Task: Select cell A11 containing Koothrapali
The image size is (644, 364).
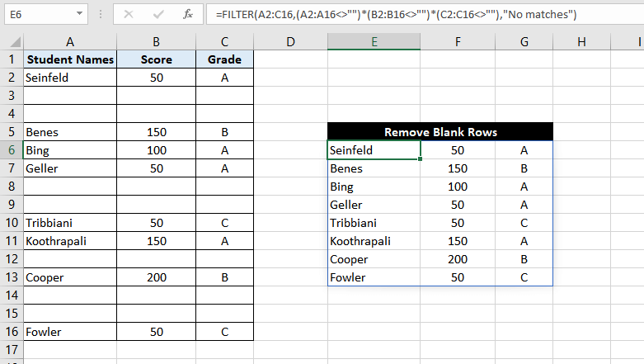Action: coord(70,241)
